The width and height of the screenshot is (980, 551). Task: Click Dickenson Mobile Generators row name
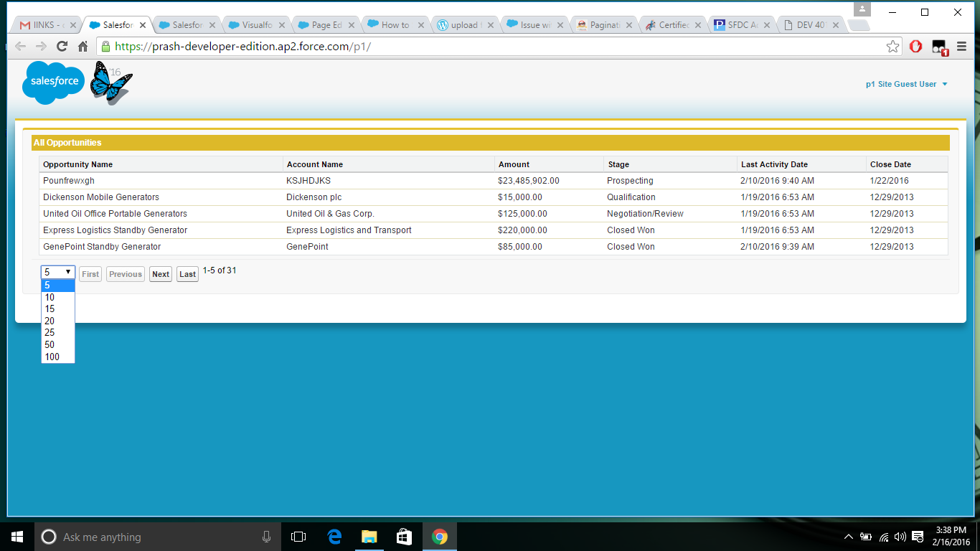tap(101, 197)
